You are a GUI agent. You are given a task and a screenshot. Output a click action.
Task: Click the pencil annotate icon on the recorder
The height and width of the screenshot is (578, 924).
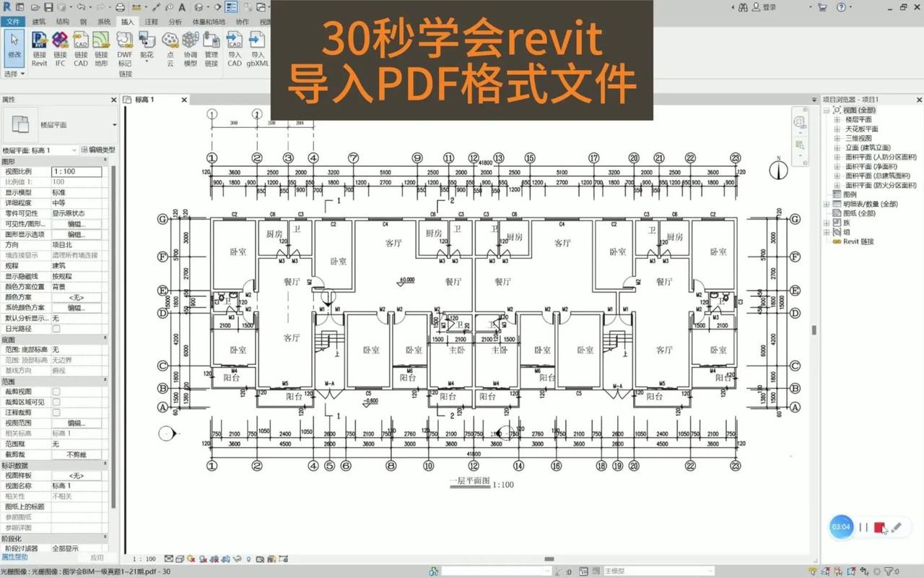click(x=897, y=527)
